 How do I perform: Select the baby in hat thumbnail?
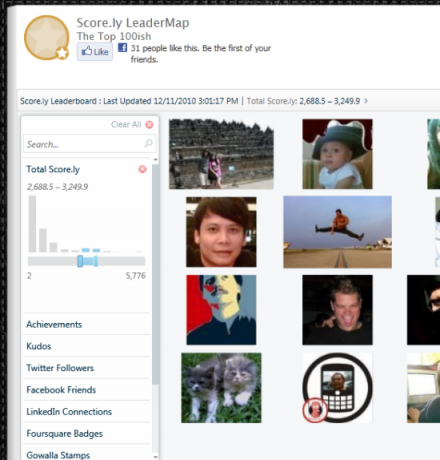[337, 154]
